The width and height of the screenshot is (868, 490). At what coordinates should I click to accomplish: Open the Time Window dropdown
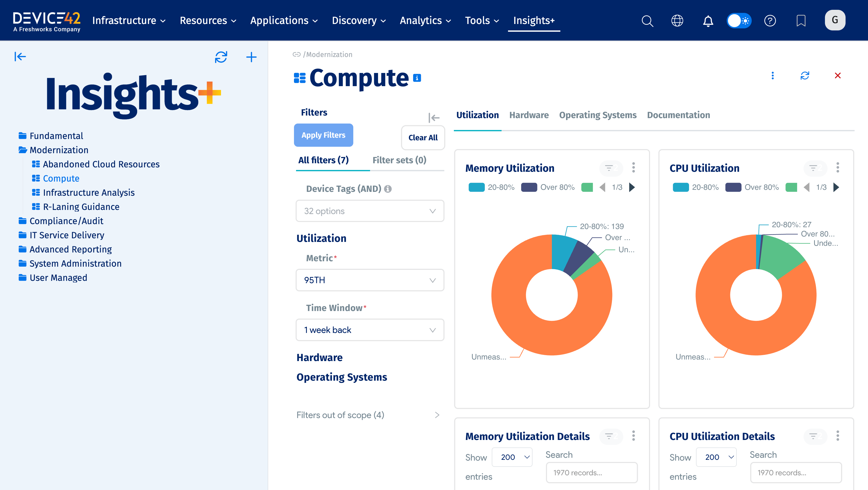pos(370,330)
